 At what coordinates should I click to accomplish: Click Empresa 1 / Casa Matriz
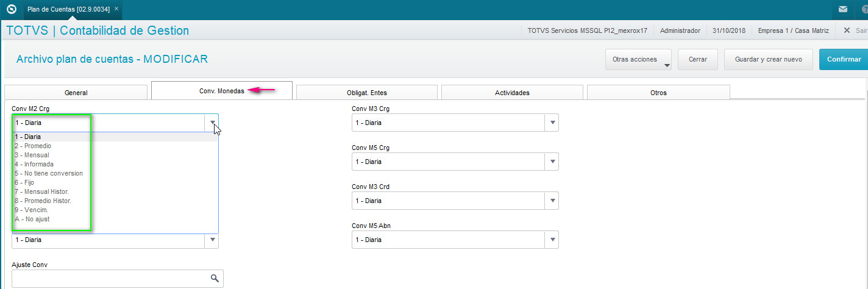pyautogui.click(x=794, y=30)
